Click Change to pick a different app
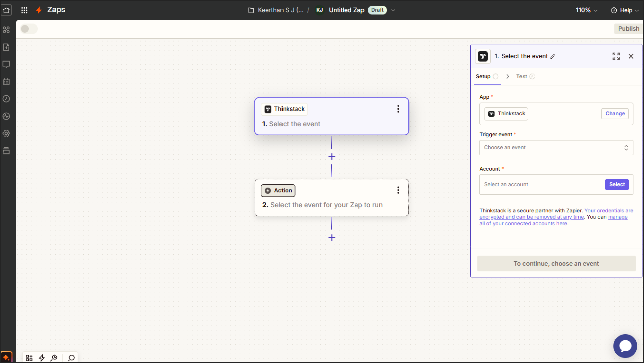The height and width of the screenshot is (363, 644). [x=615, y=114]
